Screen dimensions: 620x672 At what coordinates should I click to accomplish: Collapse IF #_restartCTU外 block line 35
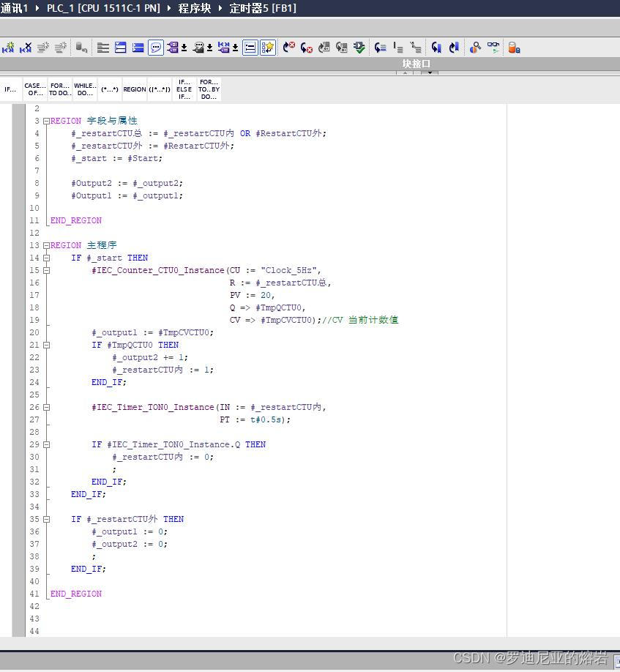[x=46, y=519]
